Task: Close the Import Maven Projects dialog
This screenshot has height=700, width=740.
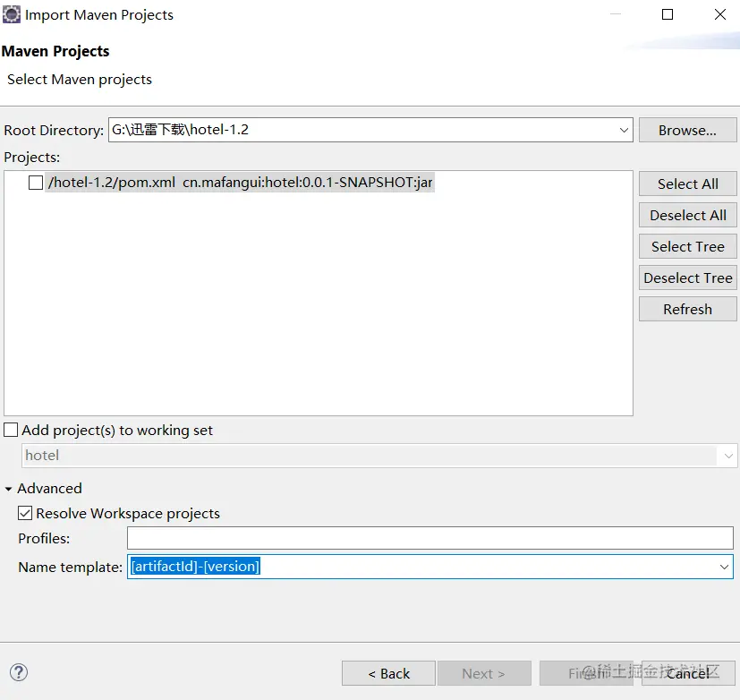Action: 719,14
